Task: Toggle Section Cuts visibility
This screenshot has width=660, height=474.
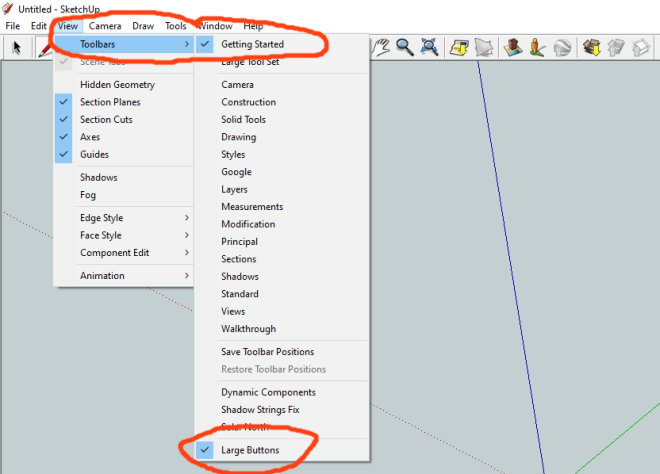Action: coord(124,120)
